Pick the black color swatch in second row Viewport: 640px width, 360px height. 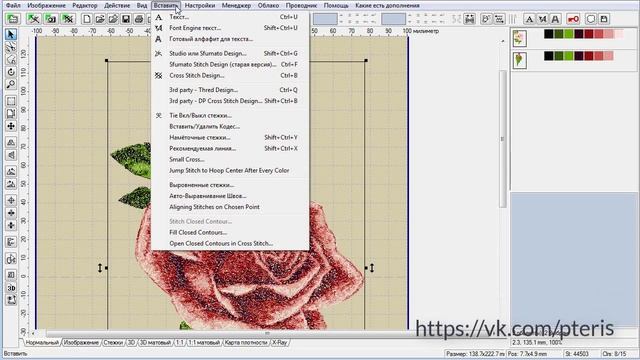(x=549, y=56)
